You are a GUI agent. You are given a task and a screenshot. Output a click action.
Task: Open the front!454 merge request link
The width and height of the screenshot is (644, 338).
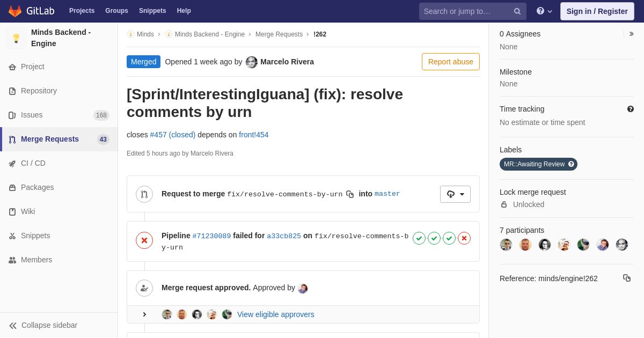point(254,135)
